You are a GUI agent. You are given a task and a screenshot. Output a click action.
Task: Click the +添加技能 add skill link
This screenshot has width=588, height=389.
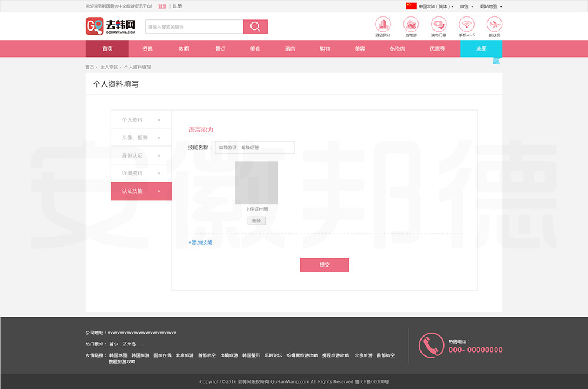tap(201, 242)
